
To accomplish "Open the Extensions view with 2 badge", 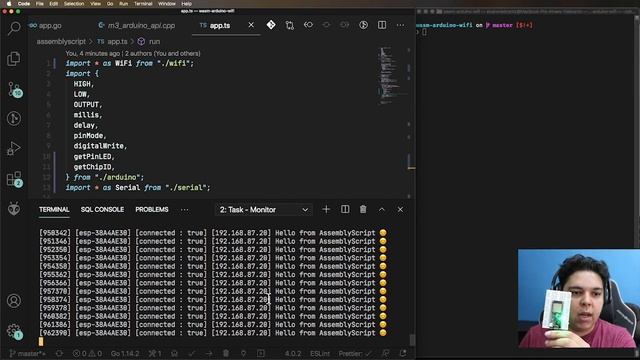I will click(x=15, y=179).
